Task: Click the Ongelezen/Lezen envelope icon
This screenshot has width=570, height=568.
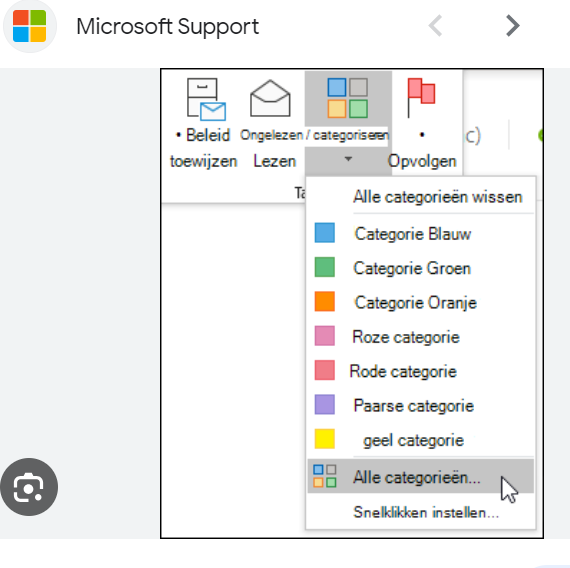Action: [x=270, y=98]
